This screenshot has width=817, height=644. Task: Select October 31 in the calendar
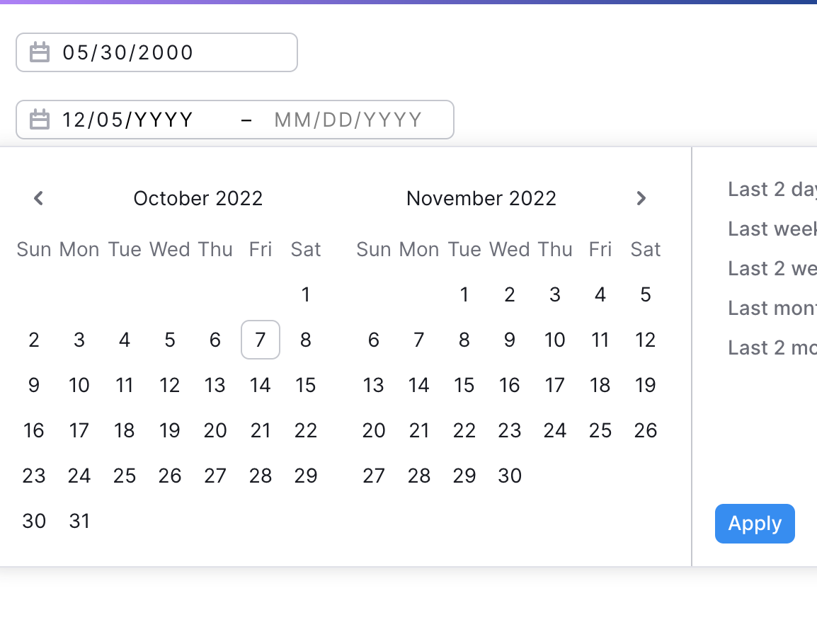[x=79, y=521]
